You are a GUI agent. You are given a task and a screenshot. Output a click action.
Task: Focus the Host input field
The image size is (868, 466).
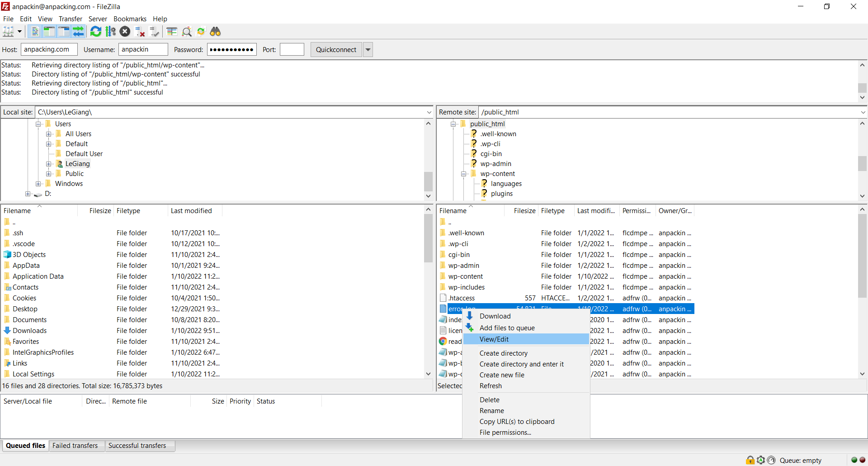click(x=49, y=49)
